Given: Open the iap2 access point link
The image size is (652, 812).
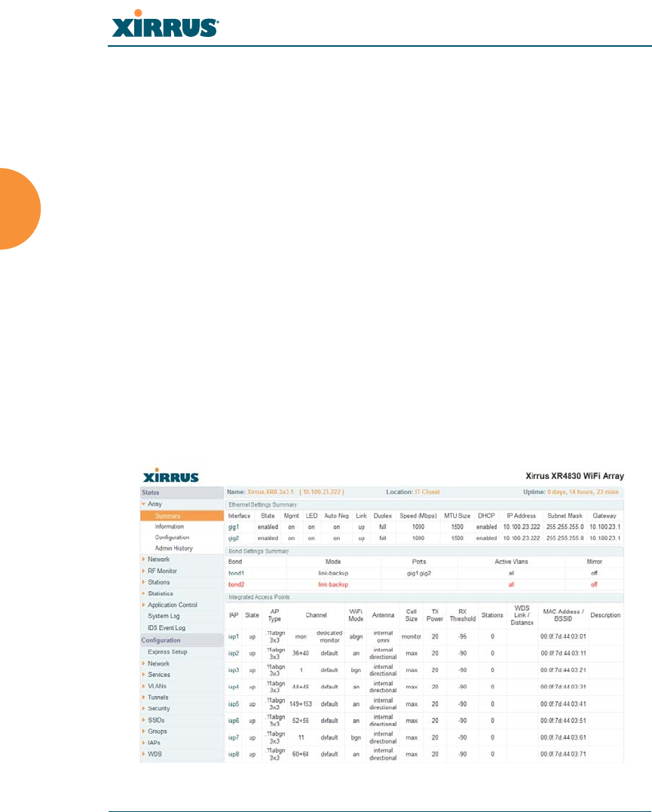Looking at the screenshot, I should click(x=234, y=654).
